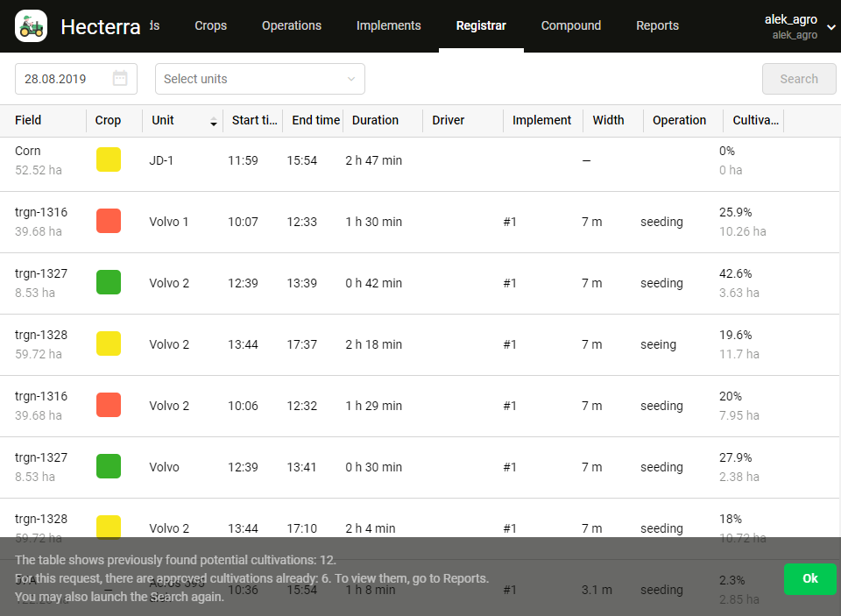This screenshot has width=841, height=616.
Task: Click the yellow crop swatch for Corn
Action: coord(109,159)
